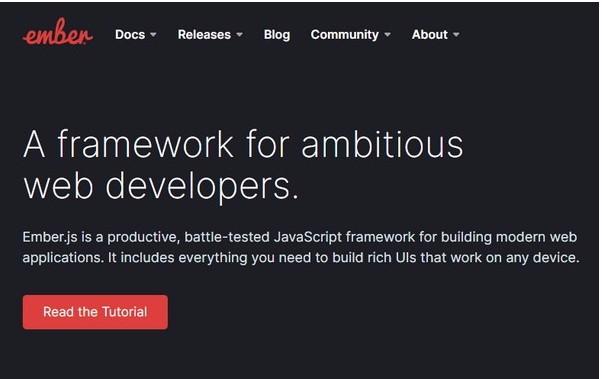Viewport: 602px width, 379px height.
Task: Click the "Ember.js is a productive" paragraph line
Action: pyautogui.click(x=300, y=237)
